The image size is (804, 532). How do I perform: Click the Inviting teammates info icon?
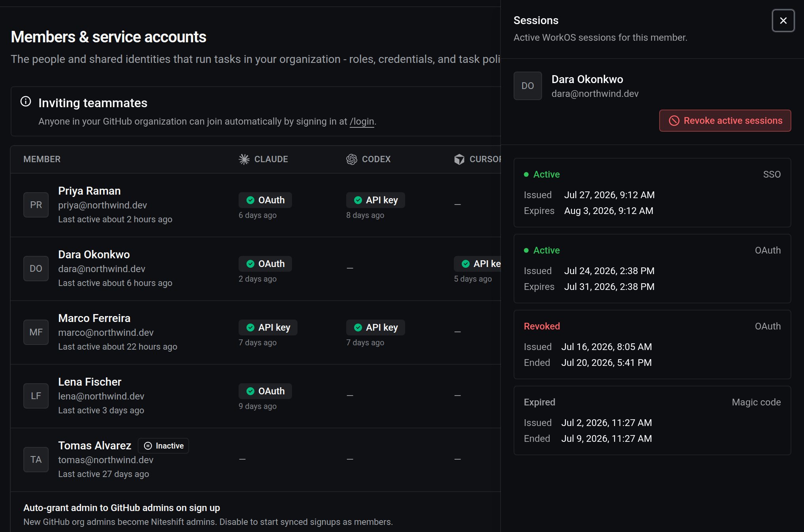click(x=26, y=102)
